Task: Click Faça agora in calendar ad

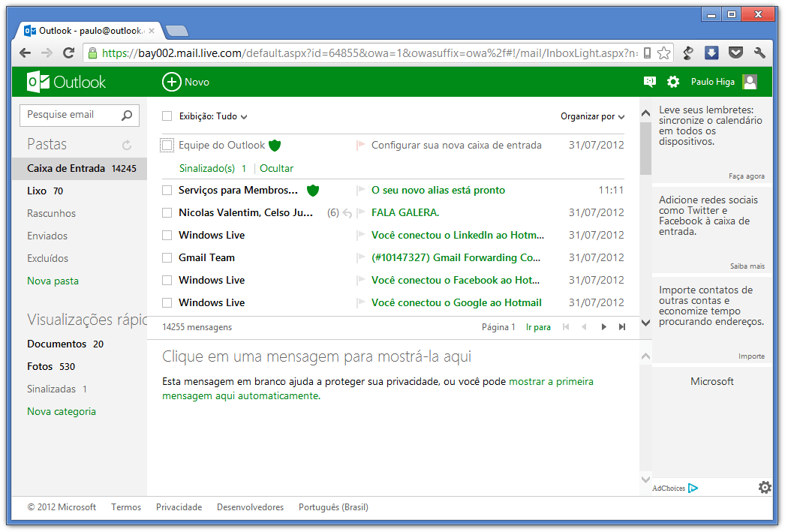Action: point(747,176)
